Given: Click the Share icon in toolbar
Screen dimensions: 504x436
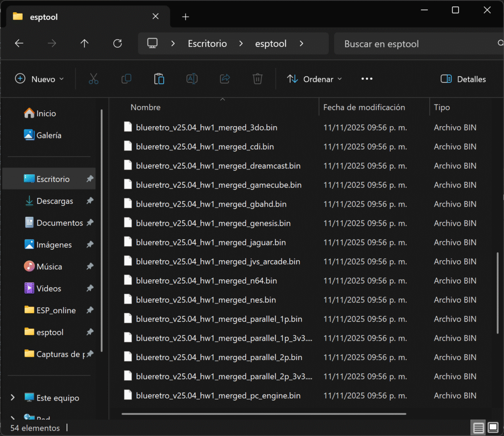Looking at the screenshot, I should [x=225, y=79].
